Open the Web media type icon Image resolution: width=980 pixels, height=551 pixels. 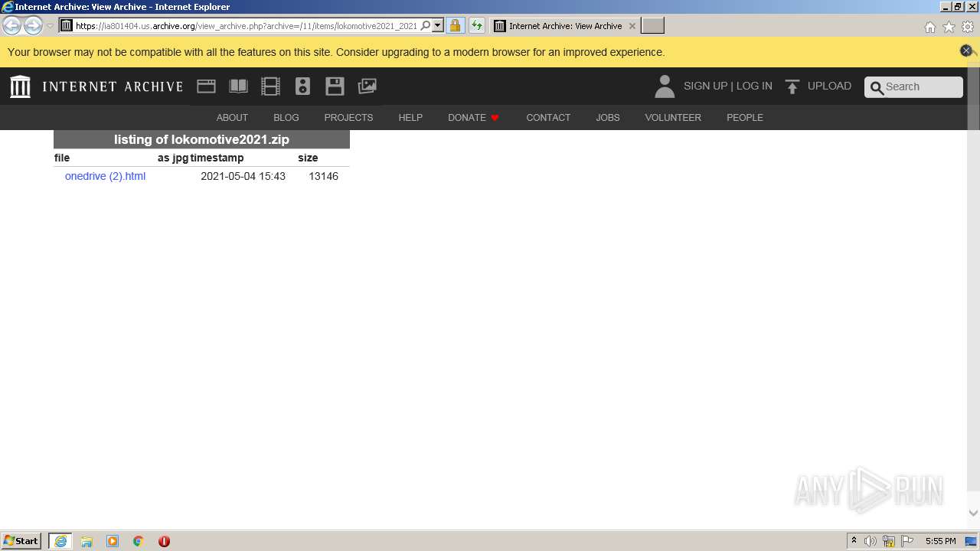click(x=206, y=86)
